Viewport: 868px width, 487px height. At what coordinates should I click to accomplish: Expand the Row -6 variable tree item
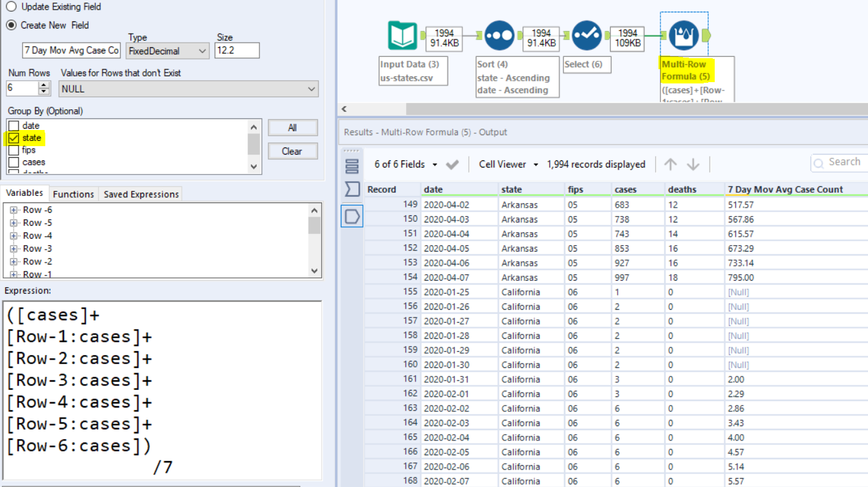pos(14,209)
